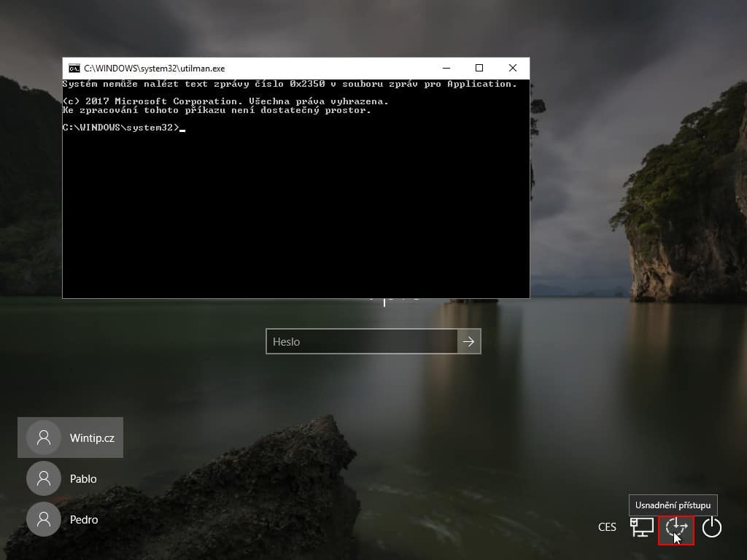
Task: Open the Command Prompt system menu icon
Action: tap(74, 69)
